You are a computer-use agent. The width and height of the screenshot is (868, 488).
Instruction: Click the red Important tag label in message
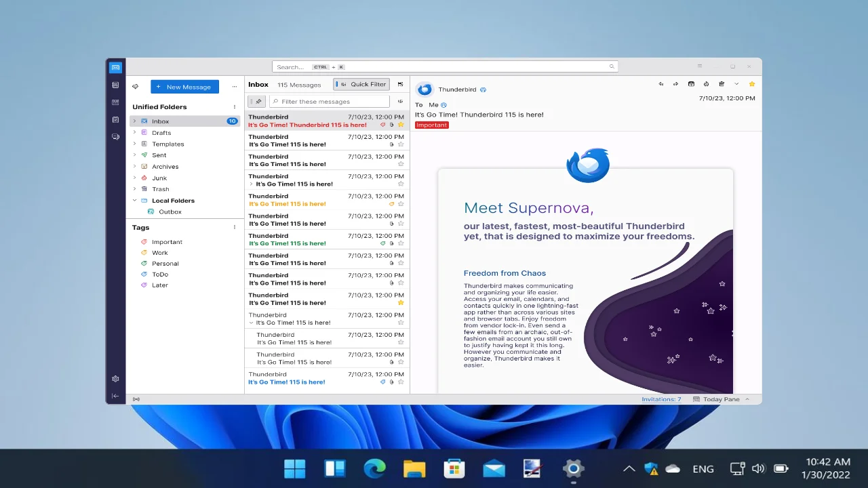tap(432, 125)
